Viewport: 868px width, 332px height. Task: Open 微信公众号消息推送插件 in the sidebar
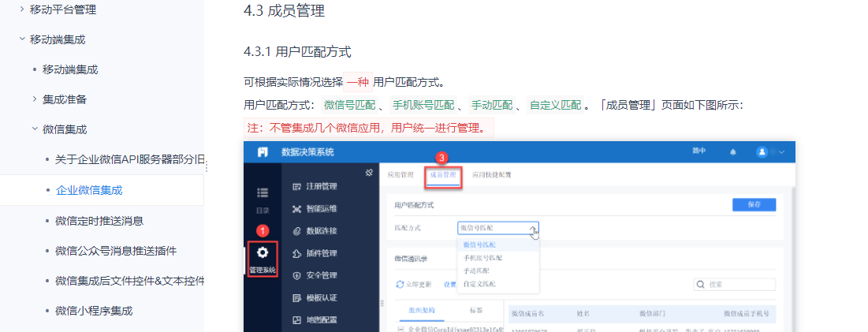pos(116,251)
